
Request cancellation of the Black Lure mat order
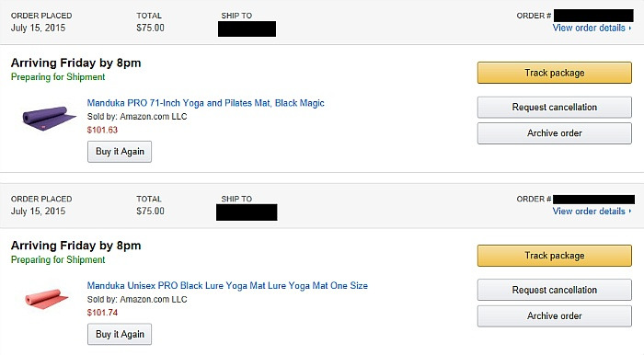pos(555,290)
